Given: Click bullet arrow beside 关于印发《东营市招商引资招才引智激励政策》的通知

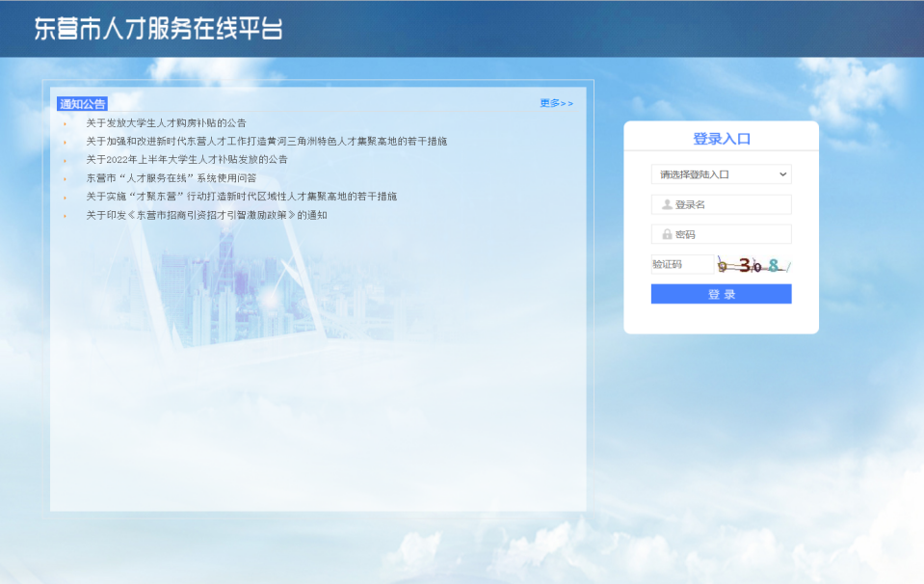Looking at the screenshot, I should pos(65,216).
